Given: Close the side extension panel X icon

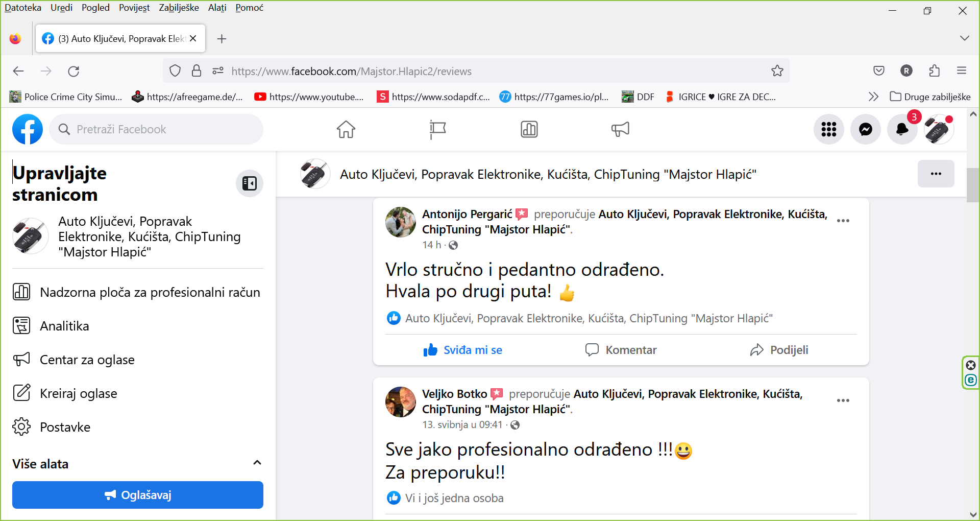Looking at the screenshot, I should (971, 365).
